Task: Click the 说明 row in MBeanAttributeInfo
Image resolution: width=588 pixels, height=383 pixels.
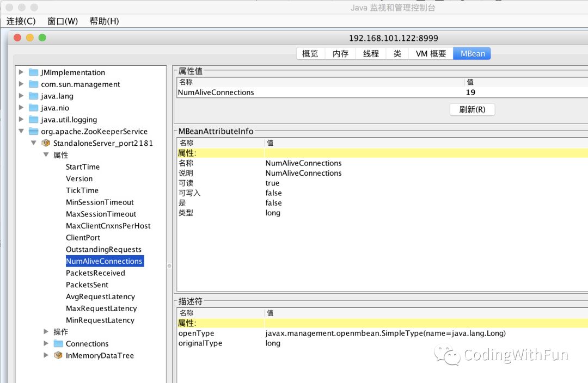Action: [x=382, y=173]
